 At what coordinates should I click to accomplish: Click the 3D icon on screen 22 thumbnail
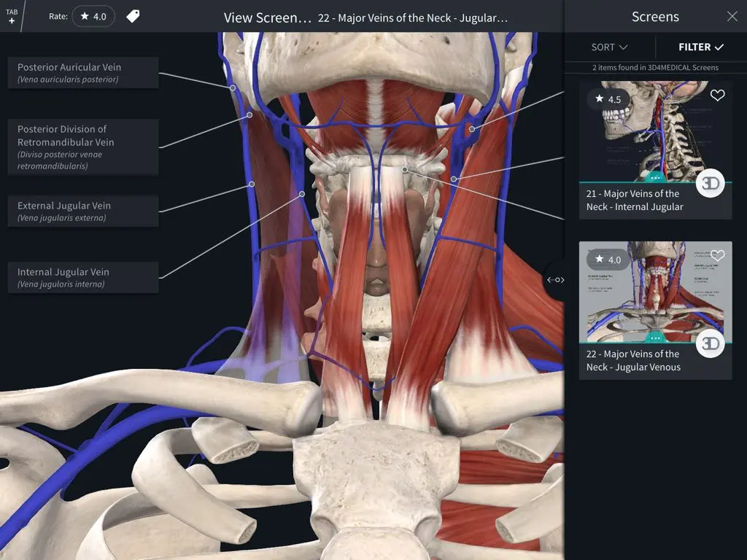(x=710, y=343)
